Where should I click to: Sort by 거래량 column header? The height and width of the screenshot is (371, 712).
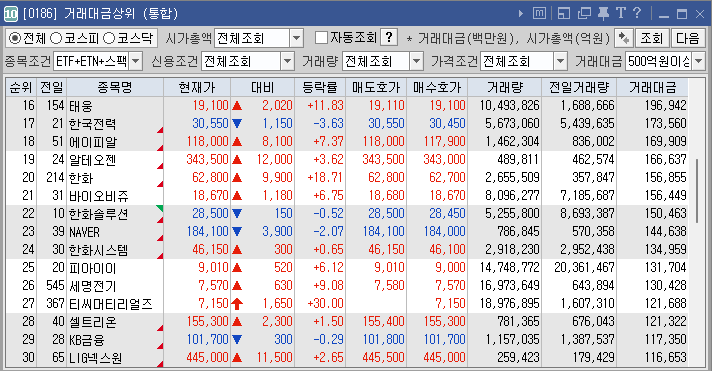[x=504, y=87]
